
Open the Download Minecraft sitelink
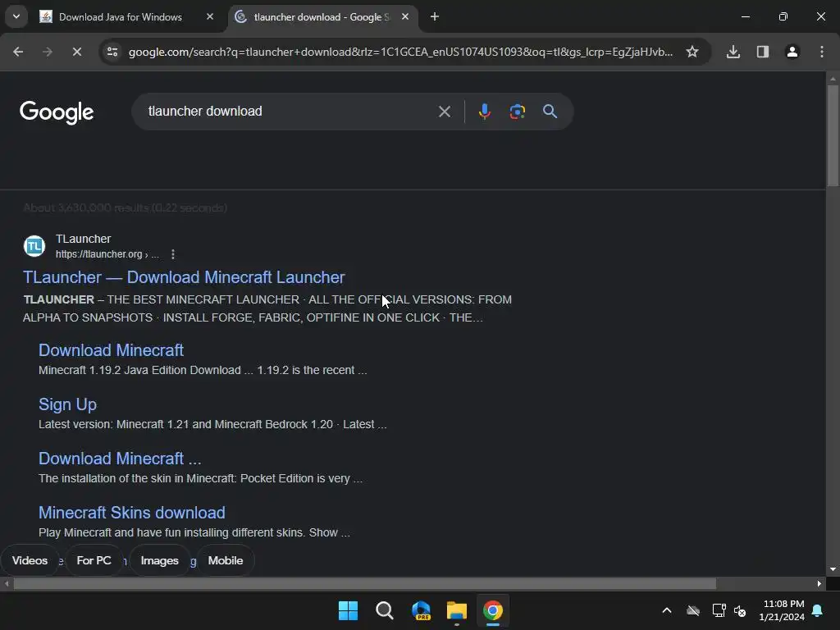[x=111, y=350]
